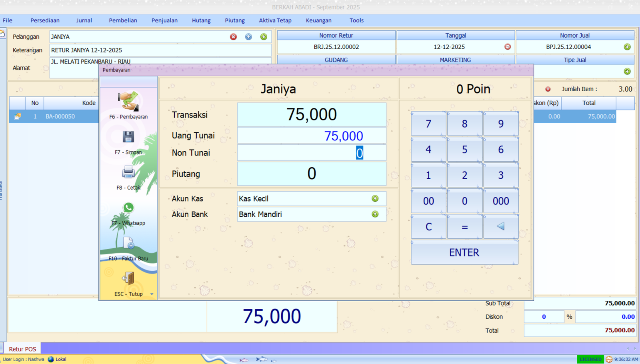Click the 000 keypad button
Viewport: 640px width, 364px height.
[x=500, y=201]
